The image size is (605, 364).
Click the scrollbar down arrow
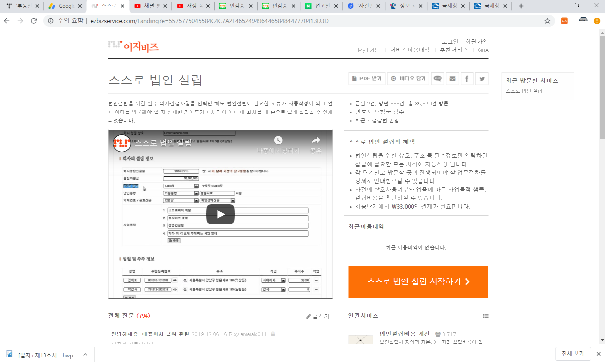click(x=602, y=340)
